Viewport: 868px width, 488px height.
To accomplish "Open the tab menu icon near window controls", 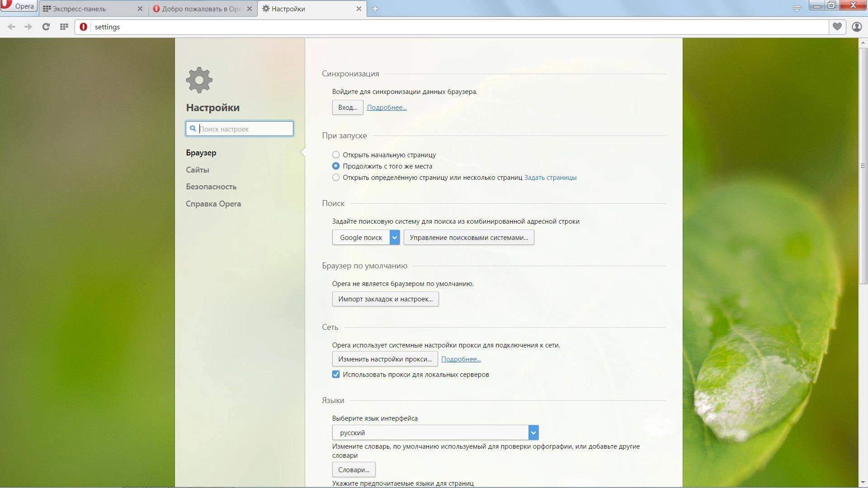I will [797, 8].
